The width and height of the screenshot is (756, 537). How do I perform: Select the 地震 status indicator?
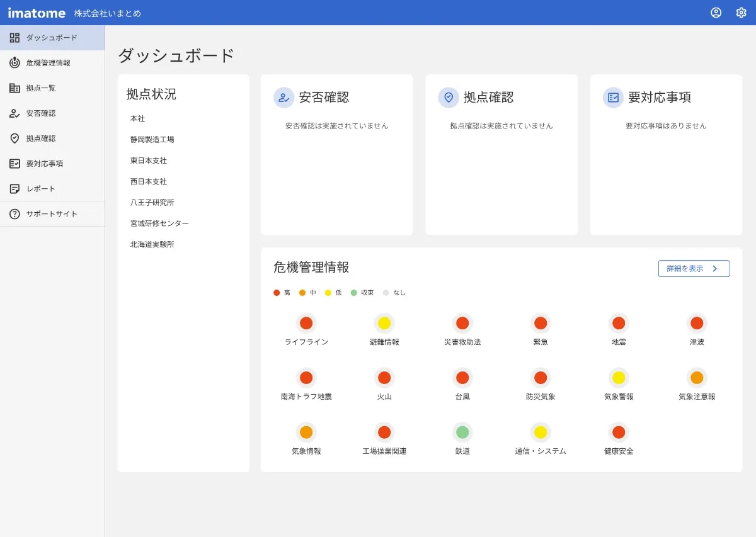[619, 323]
